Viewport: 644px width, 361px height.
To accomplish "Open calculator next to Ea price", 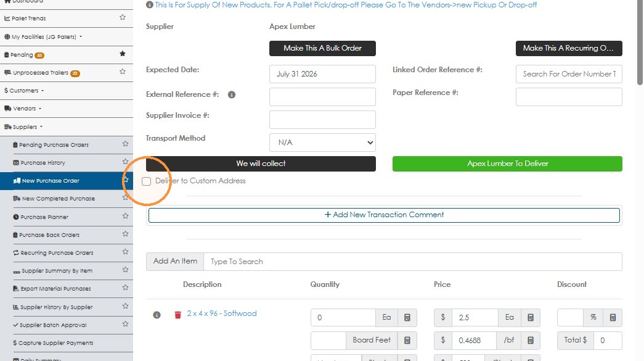I will pos(530,317).
